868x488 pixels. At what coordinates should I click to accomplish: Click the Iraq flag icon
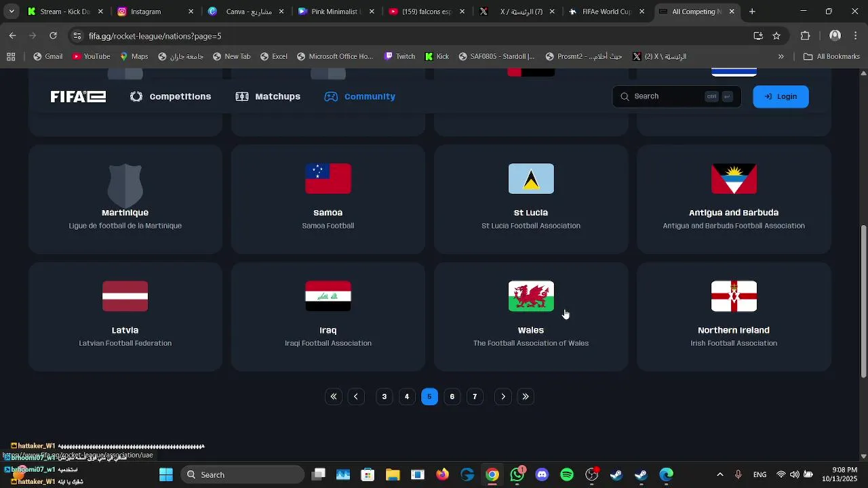pyautogui.click(x=328, y=296)
